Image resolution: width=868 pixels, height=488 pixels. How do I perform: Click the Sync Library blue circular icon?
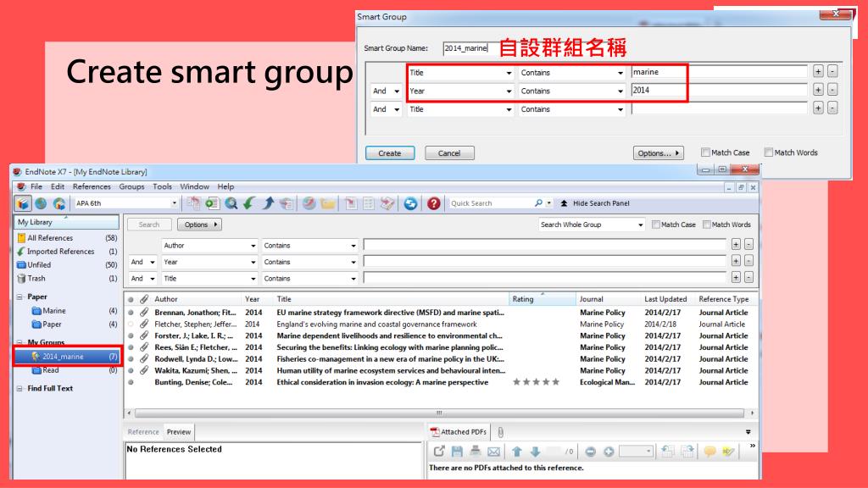(410, 203)
